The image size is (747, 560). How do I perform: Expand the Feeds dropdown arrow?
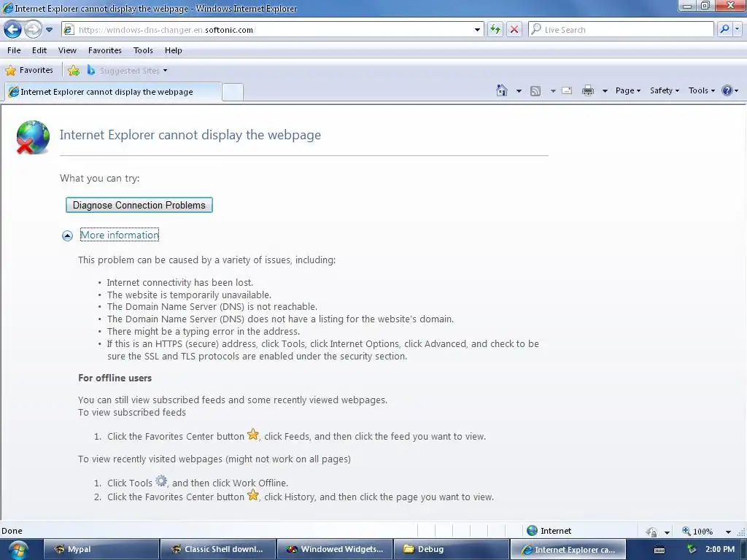tap(553, 91)
